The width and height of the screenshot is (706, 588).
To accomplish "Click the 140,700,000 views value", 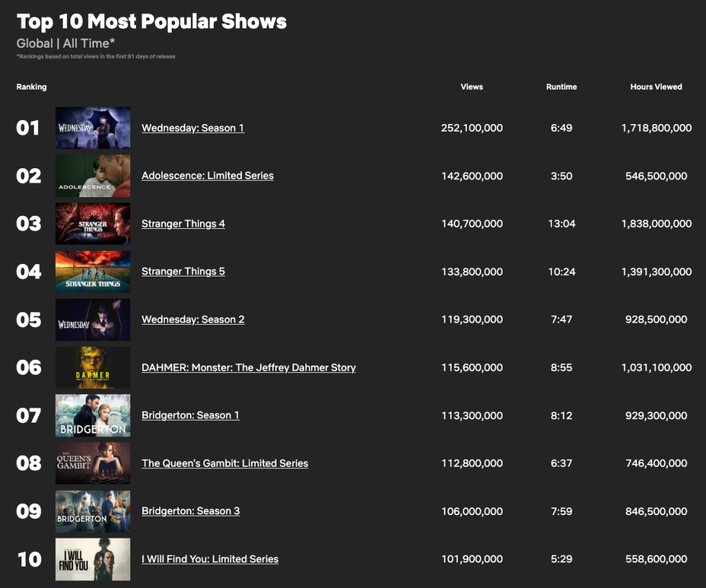I will pos(472,224).
